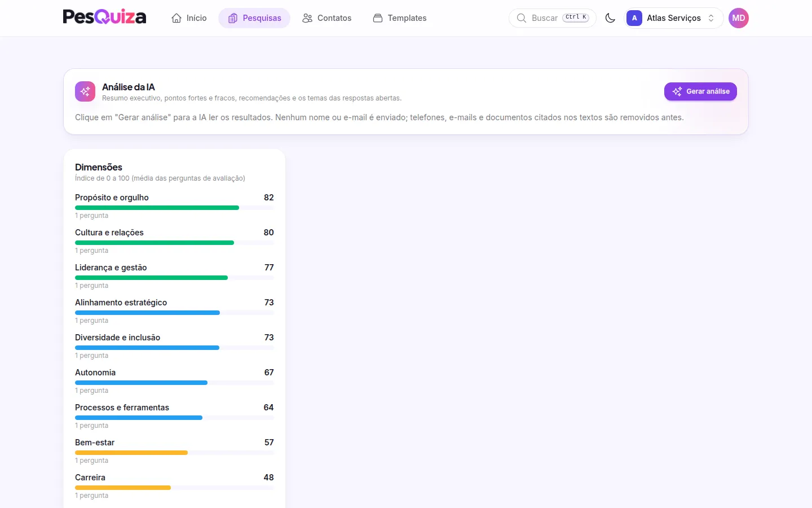Click the clipboard icon beside Pesquisas
The image size is (812, 508).
point(232,18)
